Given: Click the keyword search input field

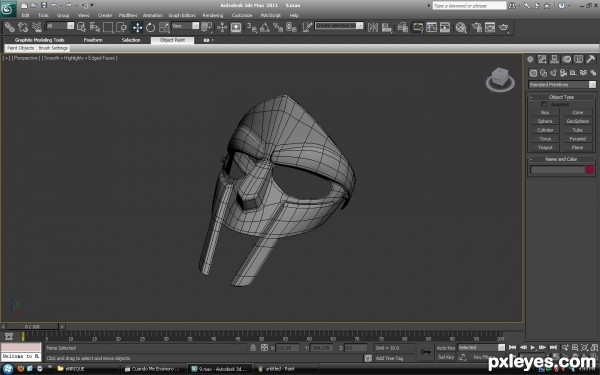Looking at the screenshot, I should pyautogui.click(x=469, y=6).
